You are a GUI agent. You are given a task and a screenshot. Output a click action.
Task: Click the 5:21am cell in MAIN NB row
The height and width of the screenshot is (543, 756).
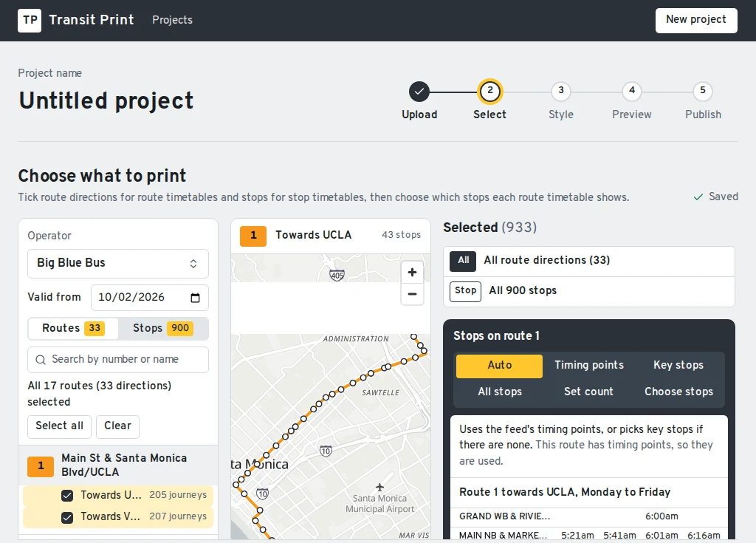(x=577, y=536)
